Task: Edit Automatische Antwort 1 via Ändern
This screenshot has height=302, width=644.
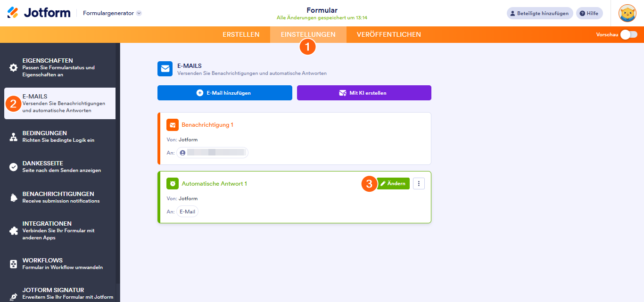Action: (393, 184)
